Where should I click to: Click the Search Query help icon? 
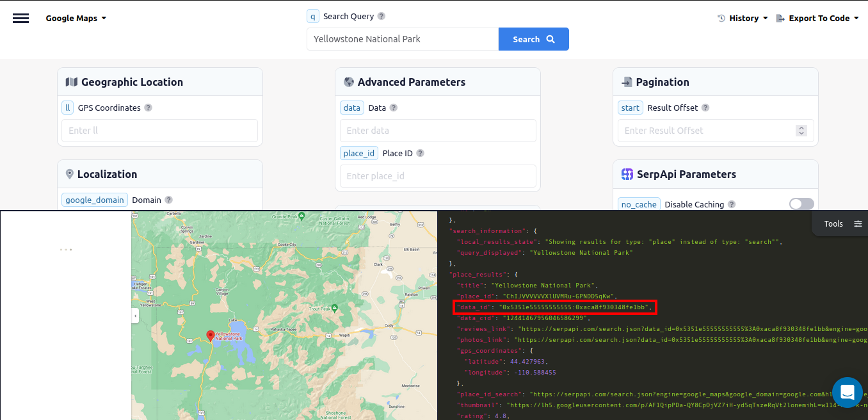point(382,16)
